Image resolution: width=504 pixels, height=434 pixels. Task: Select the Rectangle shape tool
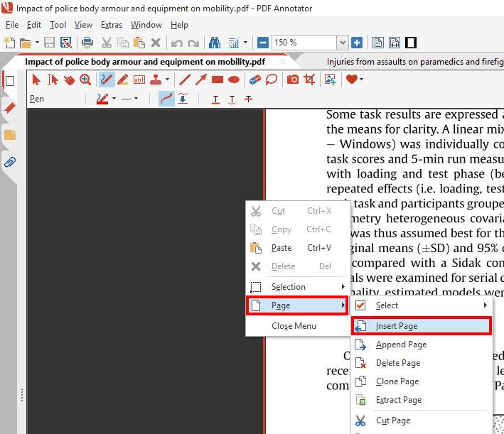click(x=218, y=80)
